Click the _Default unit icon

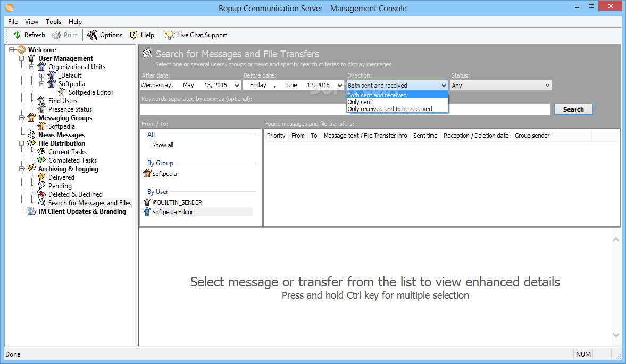[x=52, y=75]
